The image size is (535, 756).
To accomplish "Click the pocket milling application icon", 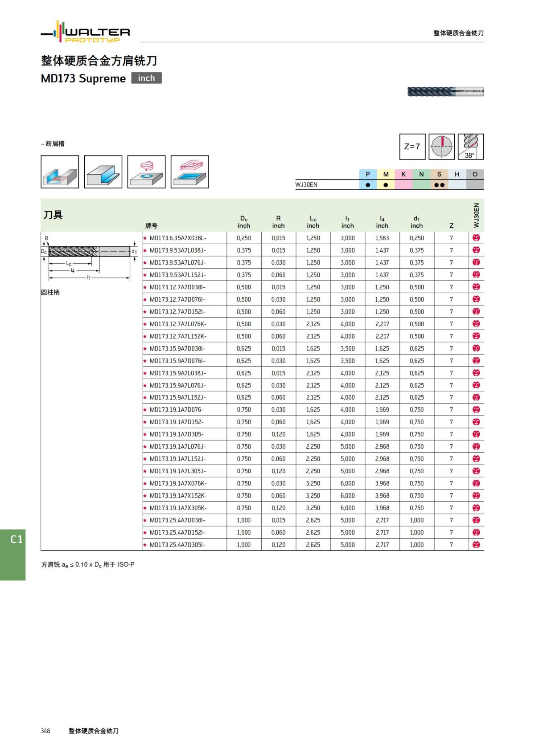I will click(189, 172).
